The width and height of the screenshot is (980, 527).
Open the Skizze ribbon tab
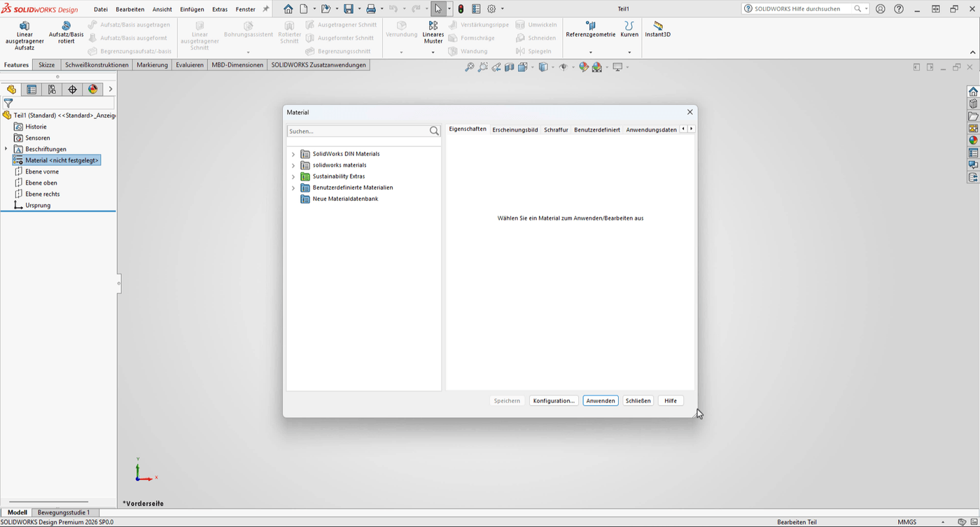pyautogui.click(x=46, y=65)
